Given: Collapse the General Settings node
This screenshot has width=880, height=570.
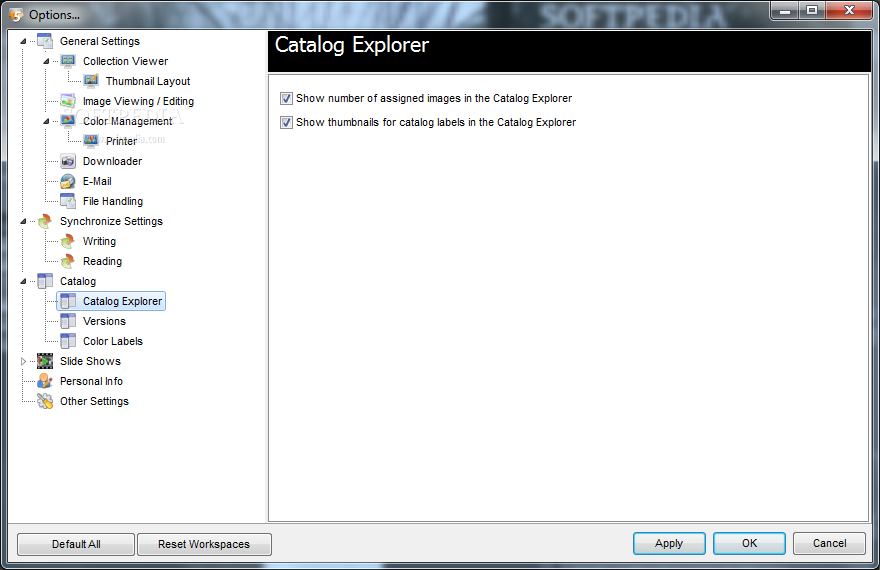Looking at the screenshot, I should 23,41.
